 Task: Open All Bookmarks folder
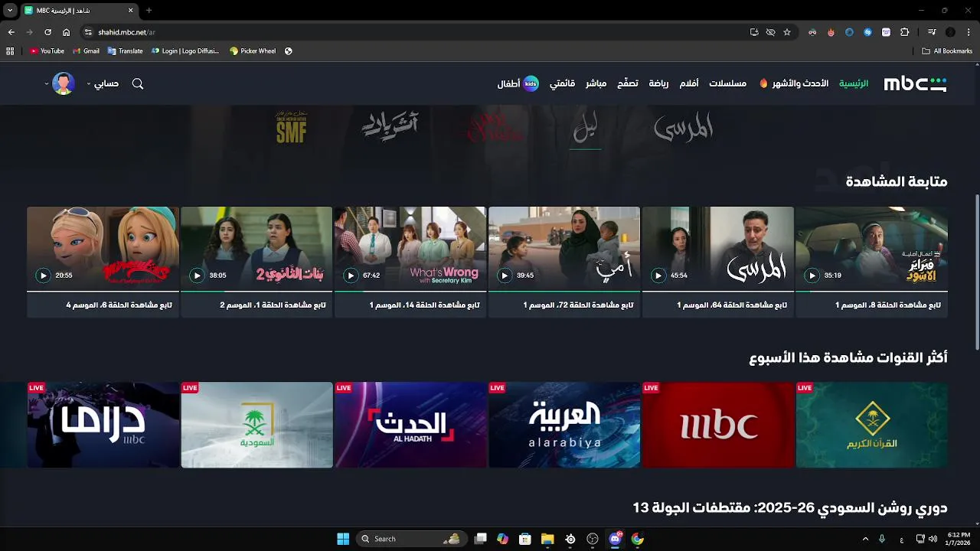coord(947,51)
